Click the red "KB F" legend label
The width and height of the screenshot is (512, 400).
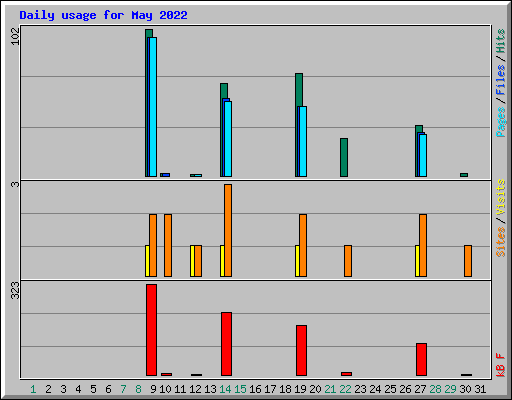tap(501, 365)
